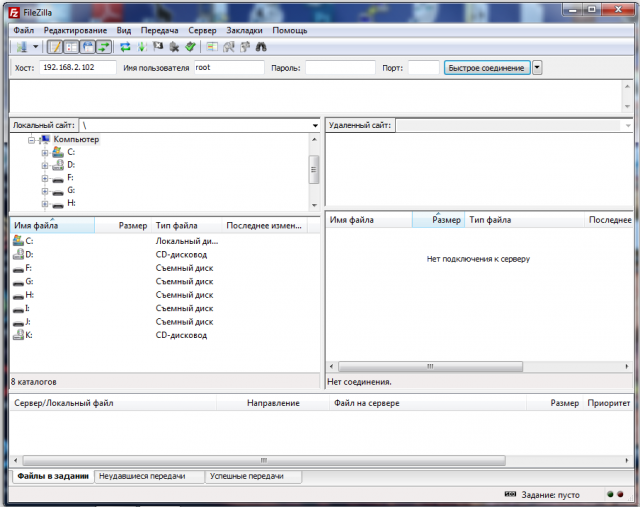Toggle processing of the transfer queue

click(x=142, y=47)
